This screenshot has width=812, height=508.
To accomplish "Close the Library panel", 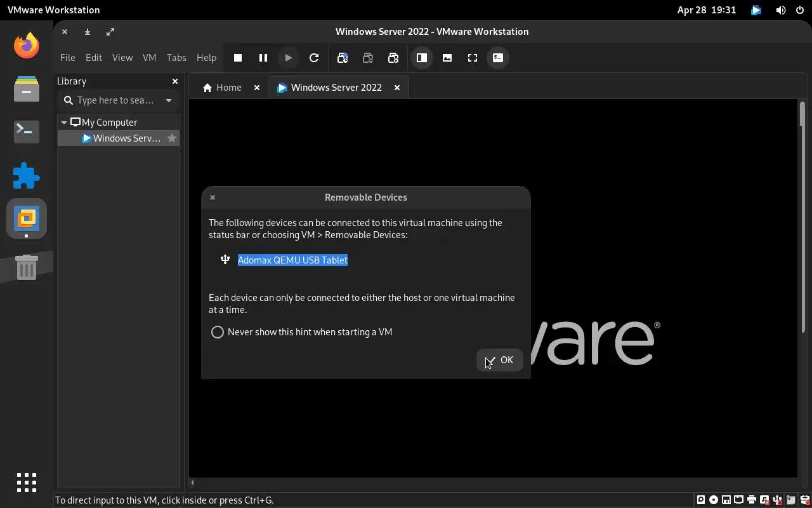I will (x=175, y=81).
